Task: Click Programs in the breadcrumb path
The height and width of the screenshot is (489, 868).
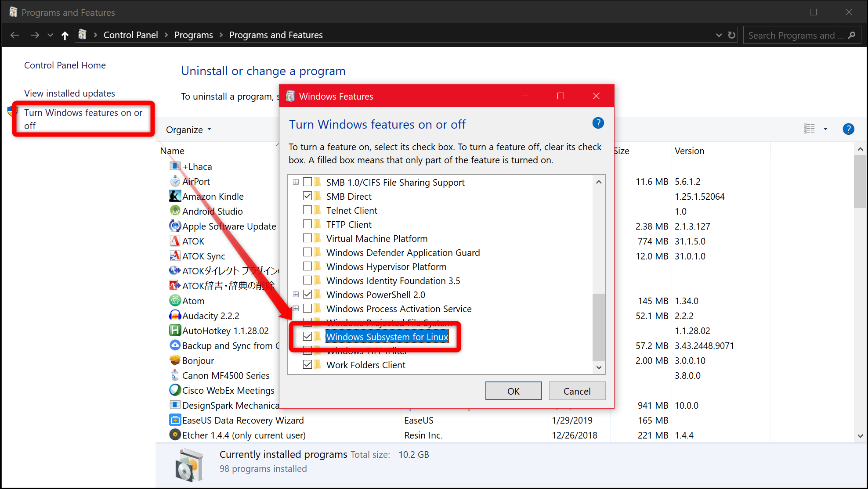Action: pos(193,35)
